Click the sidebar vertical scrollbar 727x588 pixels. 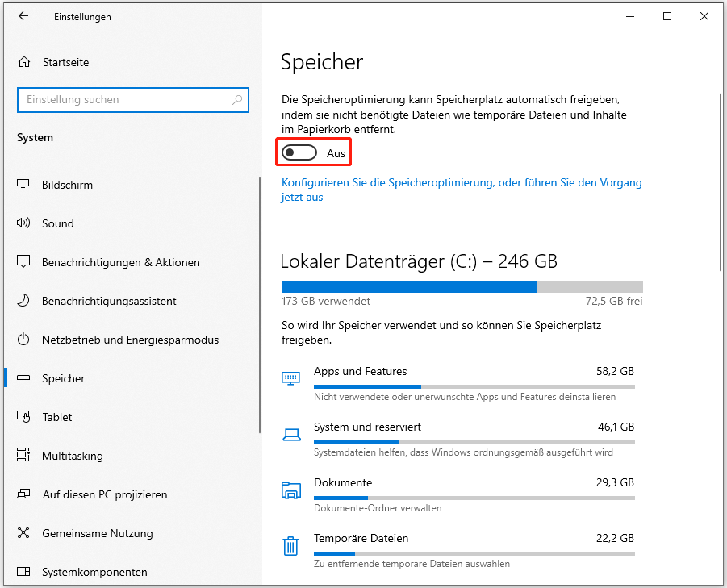tap(260, 306)
